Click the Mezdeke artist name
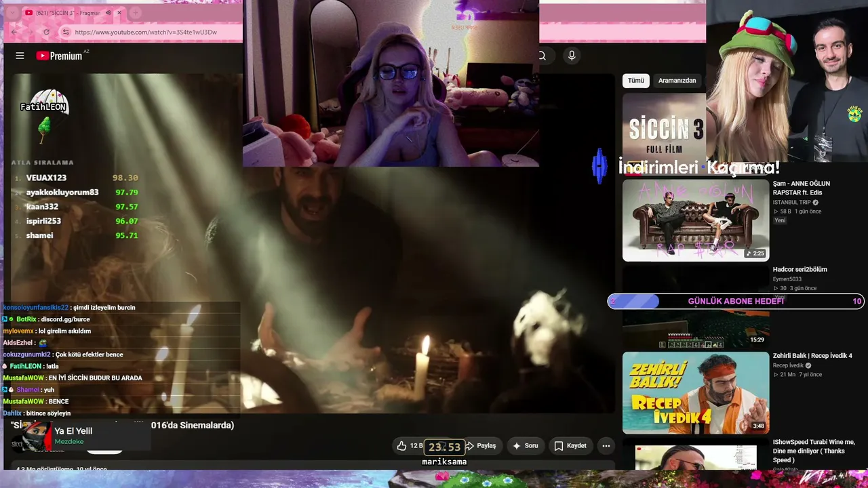This screenshot has height=488, width=868. [69, 442]
